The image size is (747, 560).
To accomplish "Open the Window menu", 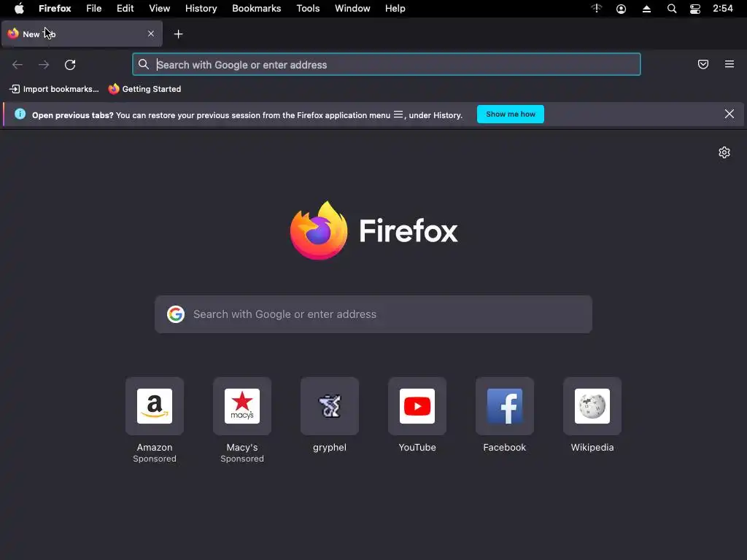I will [x=352, y=9].
